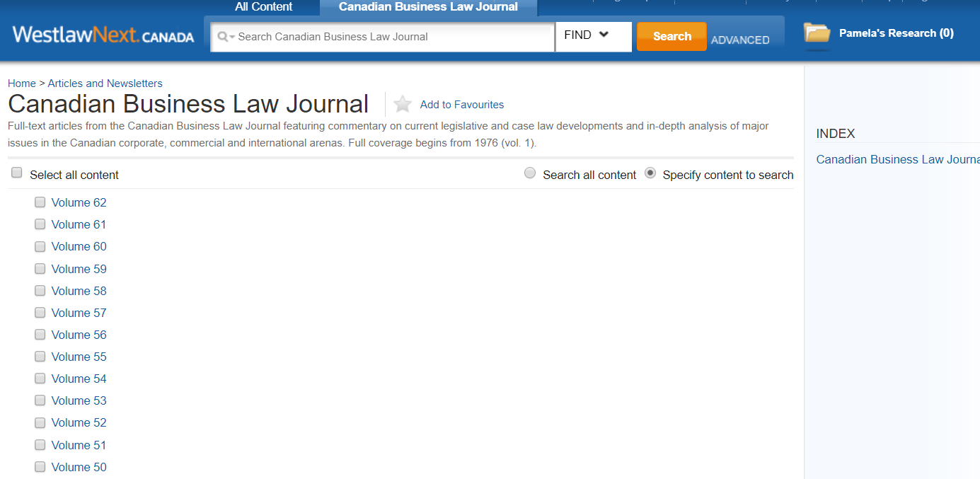
Task: Click the orange Search button
Action: pos(671,37)
